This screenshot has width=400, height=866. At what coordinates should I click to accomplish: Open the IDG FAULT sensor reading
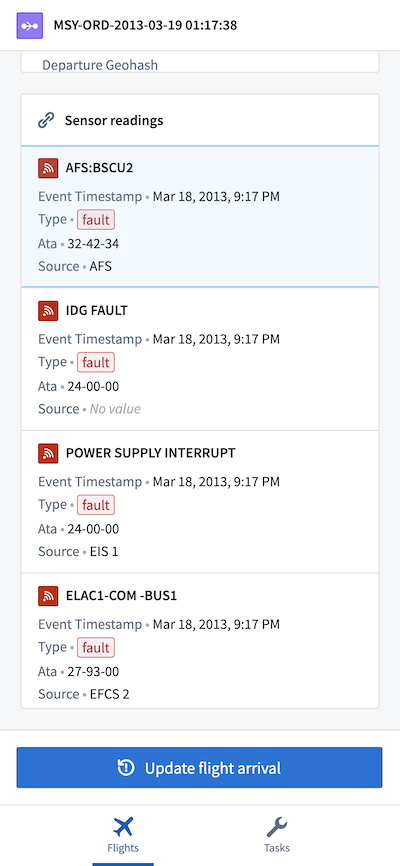200,359
